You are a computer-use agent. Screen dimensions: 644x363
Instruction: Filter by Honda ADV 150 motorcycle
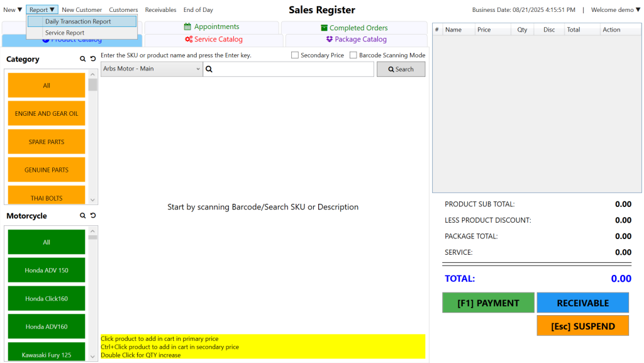click(x=47, y=270)
